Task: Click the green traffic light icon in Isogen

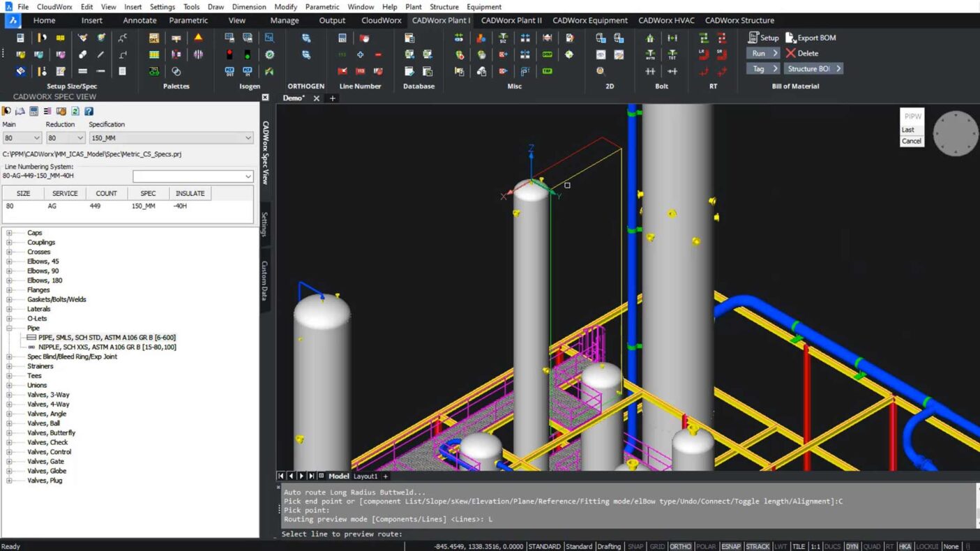Action: (248, 54)
